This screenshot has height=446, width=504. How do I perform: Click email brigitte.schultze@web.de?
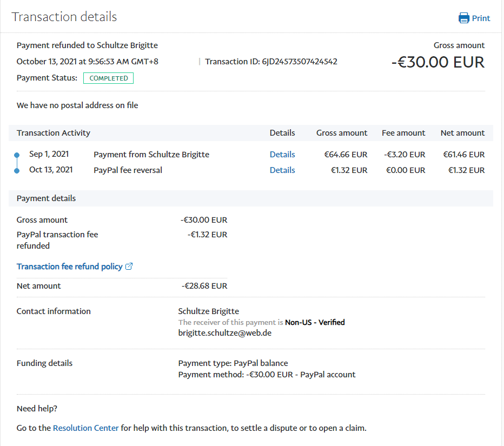(224, 333)
